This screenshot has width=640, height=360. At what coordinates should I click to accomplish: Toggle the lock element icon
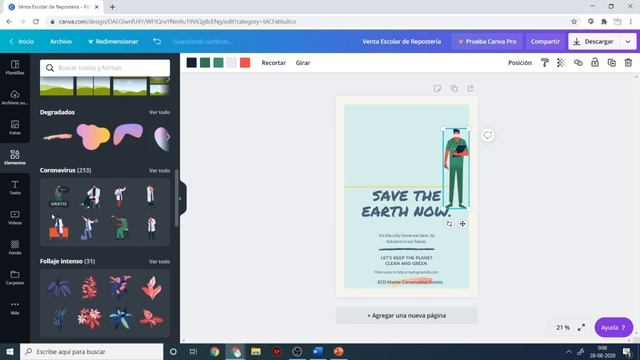tap(595, 62)
